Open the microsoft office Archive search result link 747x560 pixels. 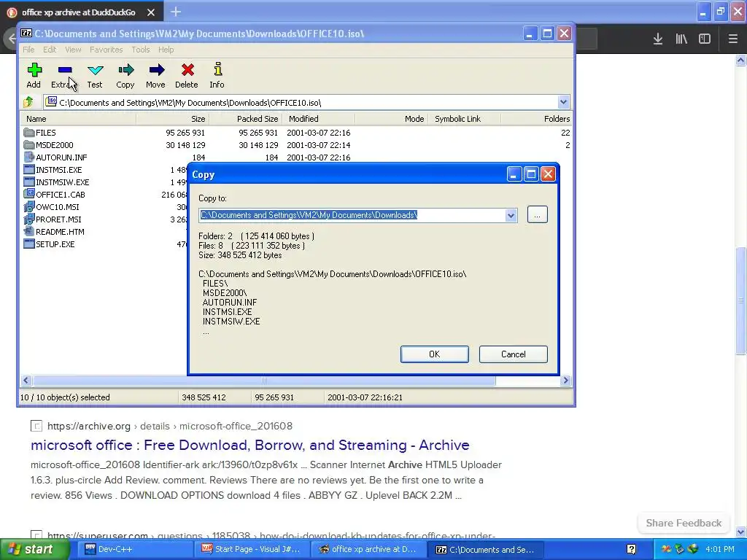250,446
